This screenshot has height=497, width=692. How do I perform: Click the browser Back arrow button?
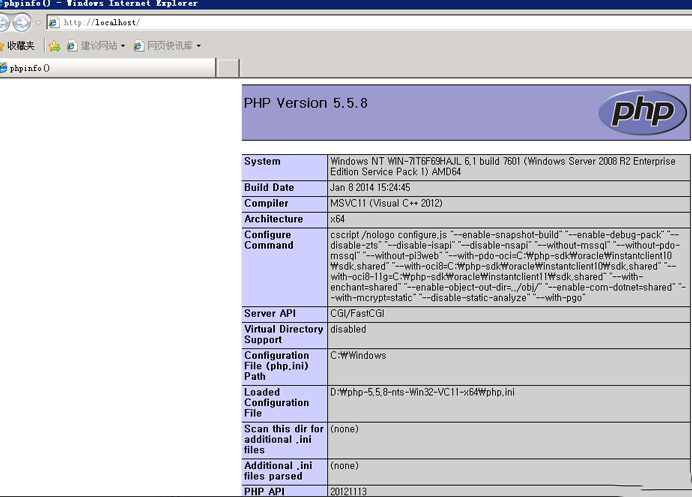pyautogui.click(x=4, y=23)
